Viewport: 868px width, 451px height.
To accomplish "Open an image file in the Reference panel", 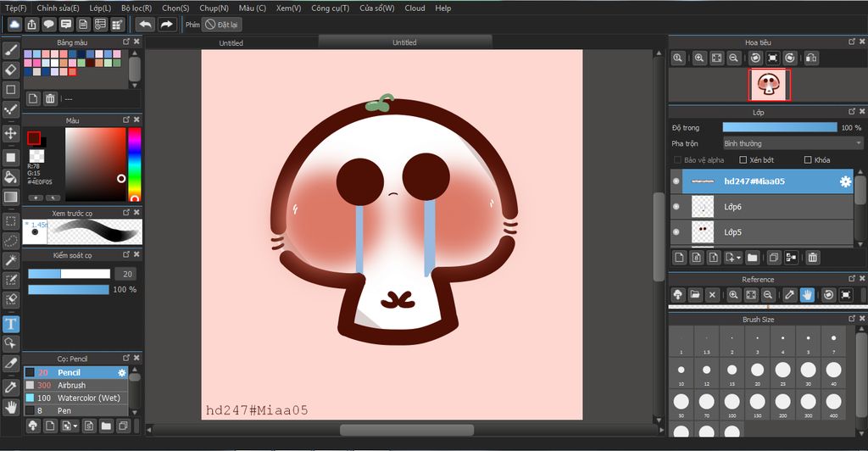I will (695, 295).
